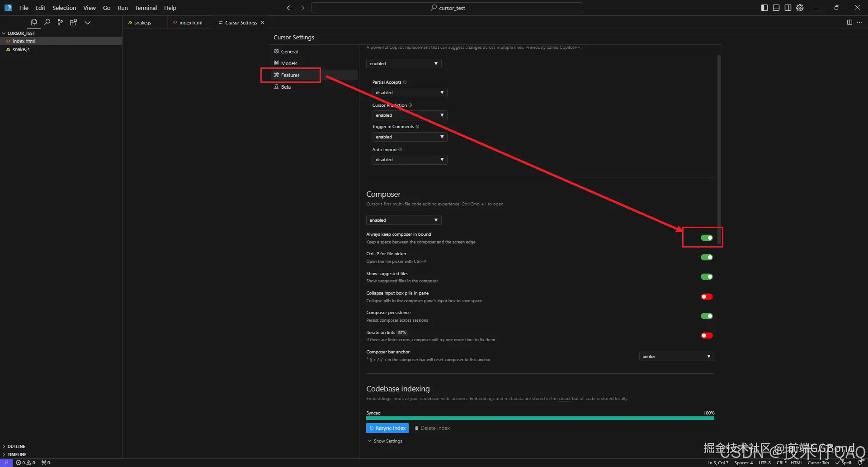Click info icon next to Partial Accepts
The image size is (868, 467).
(405, 82)
